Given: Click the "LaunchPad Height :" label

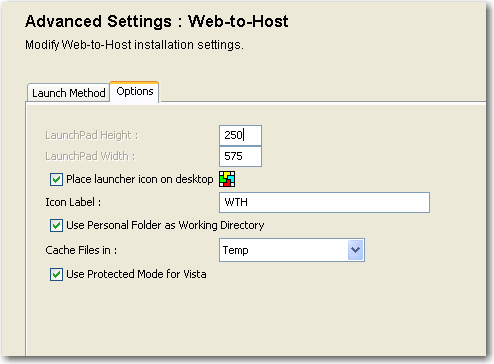Looking at the screenshot, I should pyautogui.click(x=92, y=135).
